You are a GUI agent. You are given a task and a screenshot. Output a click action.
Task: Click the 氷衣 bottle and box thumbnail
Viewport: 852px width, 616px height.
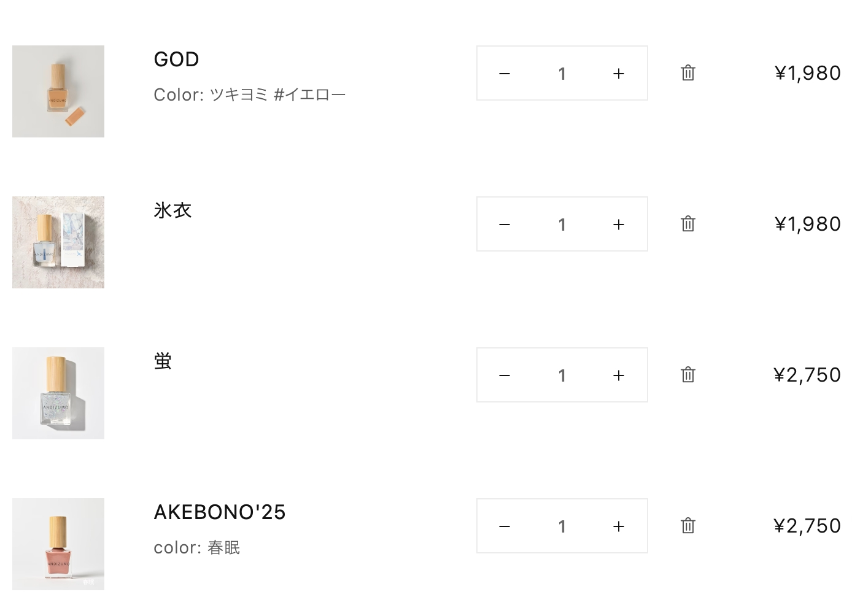[58, 242]
